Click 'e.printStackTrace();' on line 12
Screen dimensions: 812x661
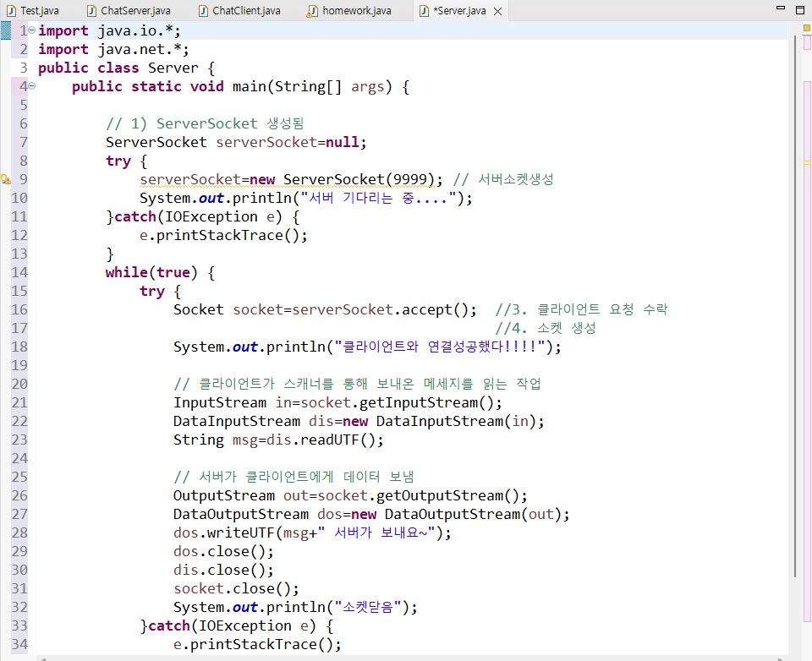pyautogui.click(x=223, y=236)
